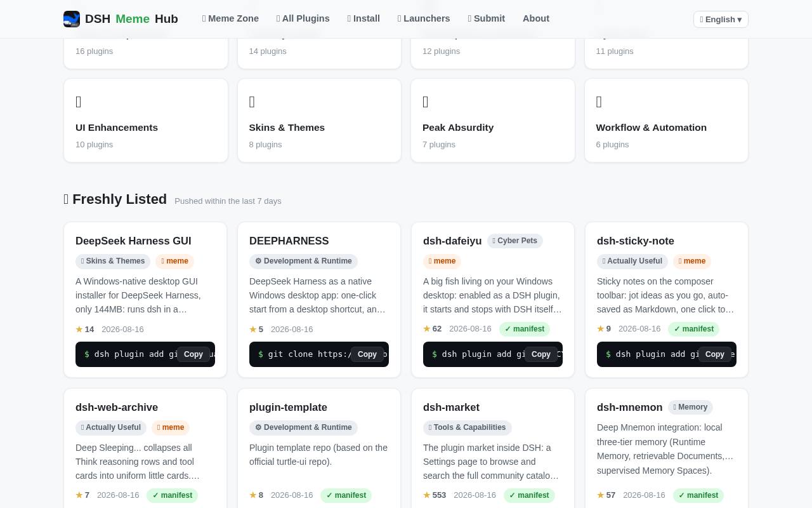Click the manifest badge on dsh-sticky-note
The height and width of the screenshot is (508, 812).
(x=693, y=329)
